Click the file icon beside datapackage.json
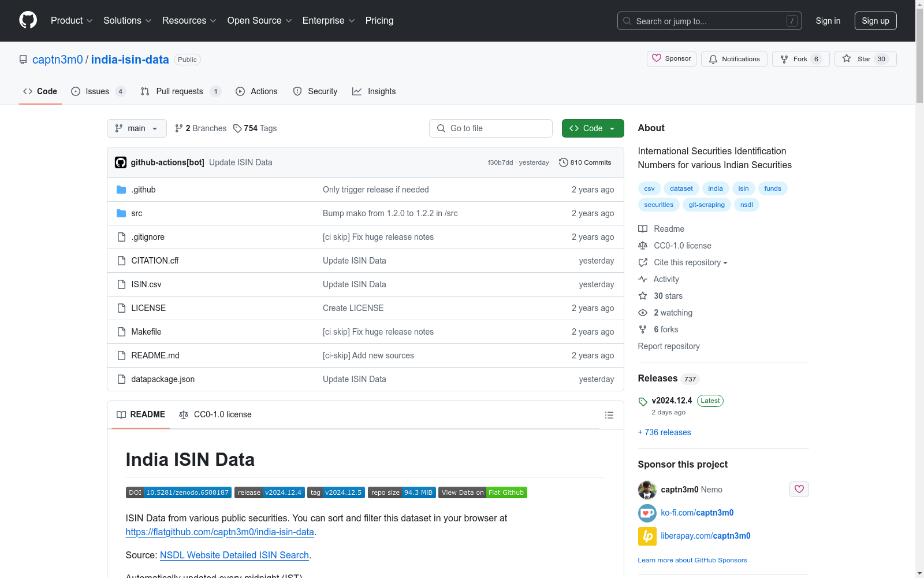This screenshot has width=924, height=578. click(121, 379)
